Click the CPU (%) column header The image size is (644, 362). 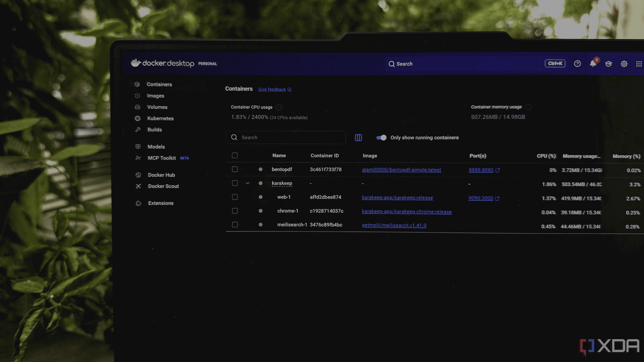click(546, 156)
